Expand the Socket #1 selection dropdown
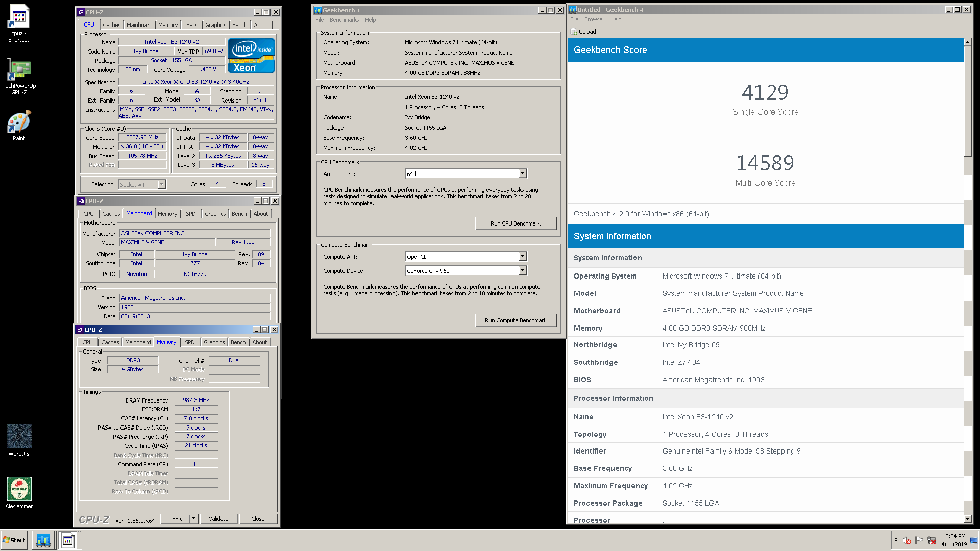The height and width of the screenshot is (551, 980). [x=161, y=185]
